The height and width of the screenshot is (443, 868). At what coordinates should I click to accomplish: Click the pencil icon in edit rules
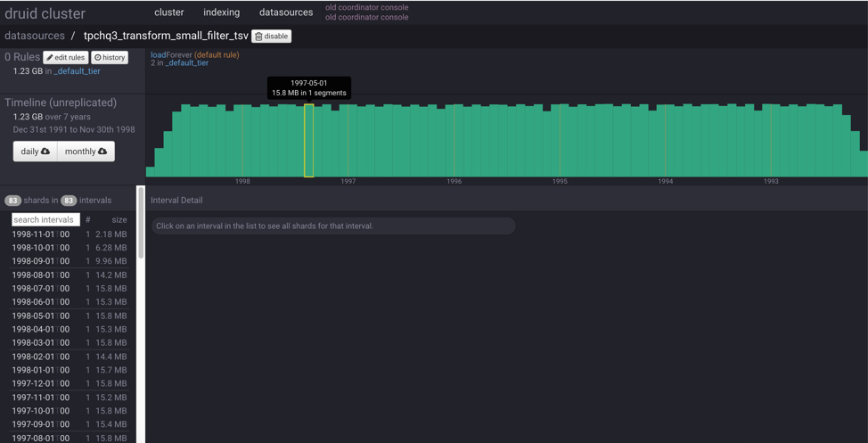[x=49, y=58]
